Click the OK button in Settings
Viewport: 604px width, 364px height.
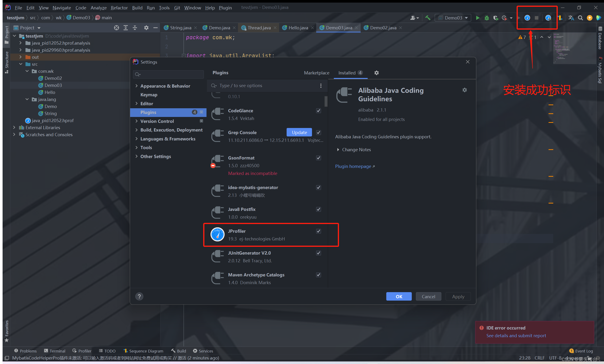(399, 296)
